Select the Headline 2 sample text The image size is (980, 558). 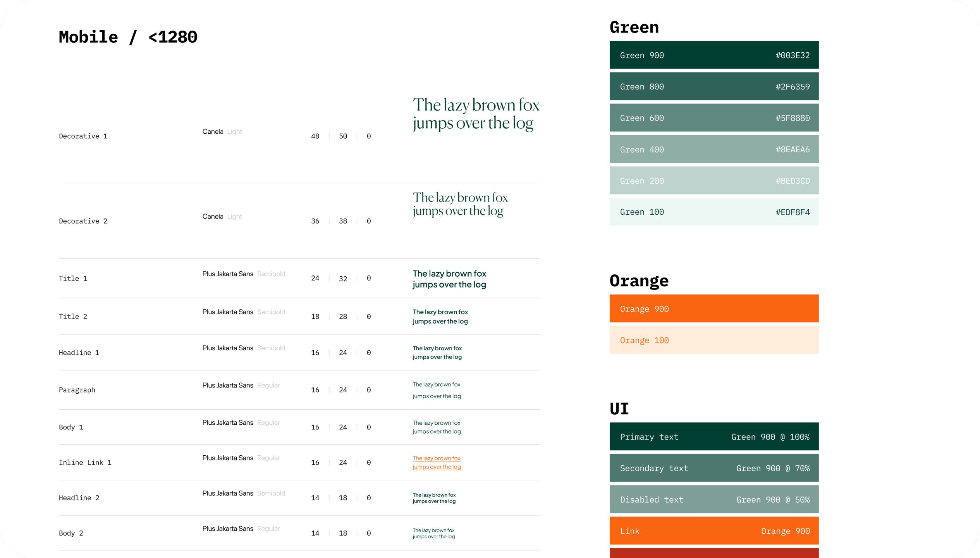(x=434, y=498)
